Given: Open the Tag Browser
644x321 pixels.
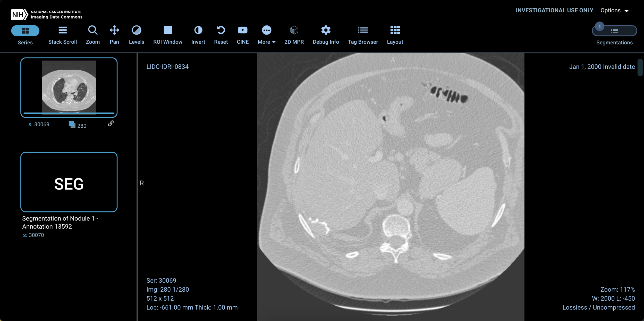Looking at the screenshot, I should [x=363, y=35].
